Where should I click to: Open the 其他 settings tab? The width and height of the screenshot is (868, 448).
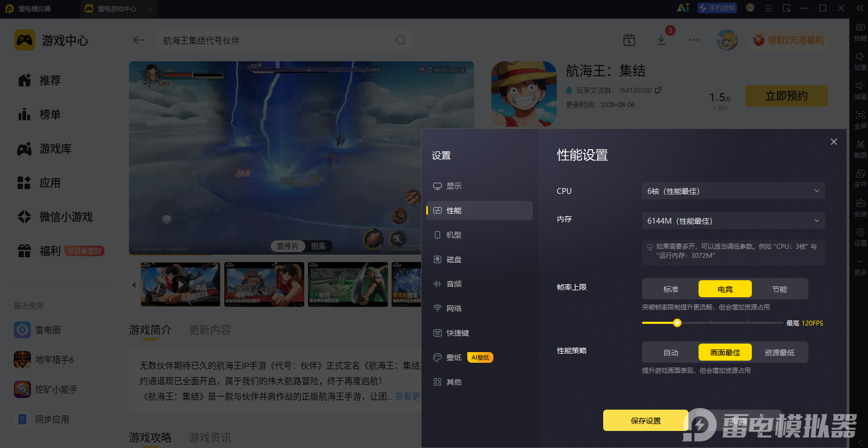point(480,382)
